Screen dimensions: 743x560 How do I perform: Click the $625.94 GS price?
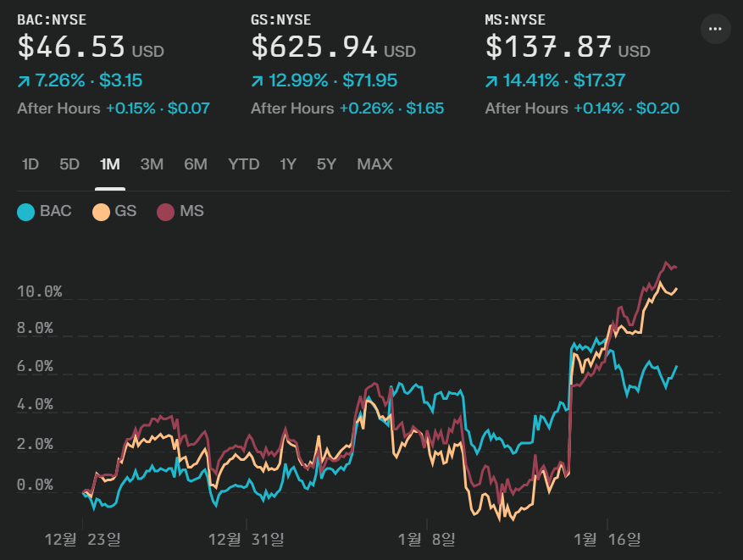coord(314,47)
